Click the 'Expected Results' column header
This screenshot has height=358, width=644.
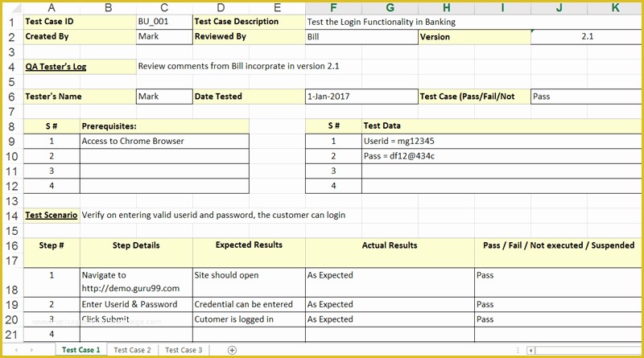(x=249, y=253)
